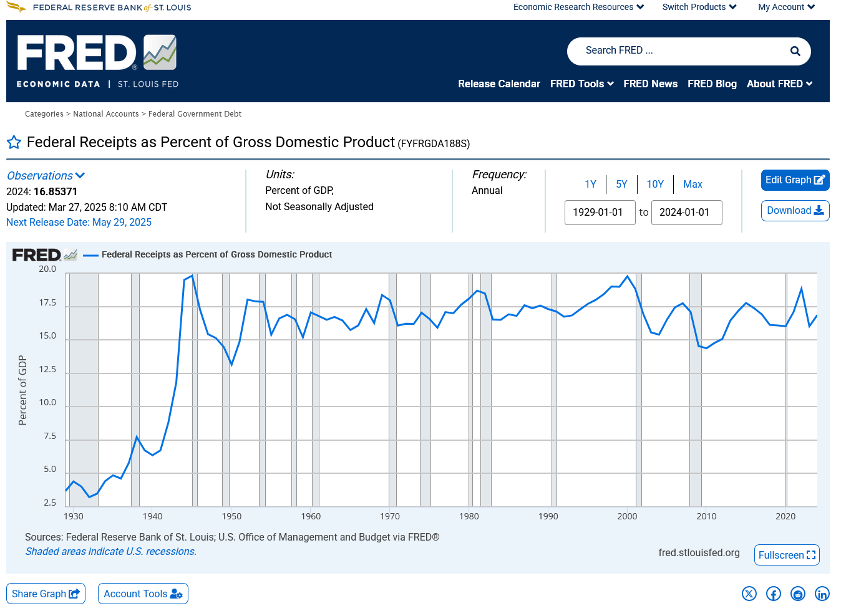Click the Edit Graph button
The height and width of the screenshot is (616, 841).
795,180
